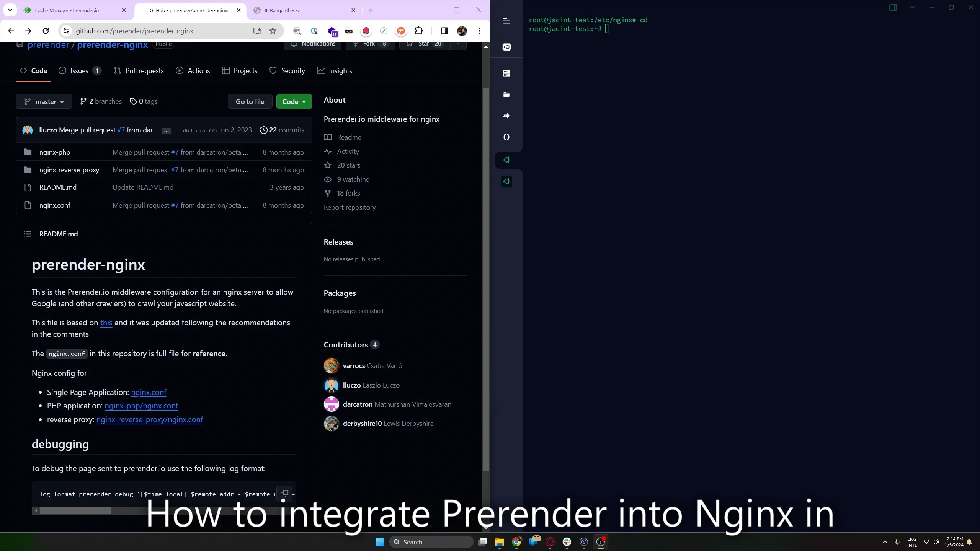
Task: Select the Port Forwarding arrow icon
Action: click(x=506, y=116)
